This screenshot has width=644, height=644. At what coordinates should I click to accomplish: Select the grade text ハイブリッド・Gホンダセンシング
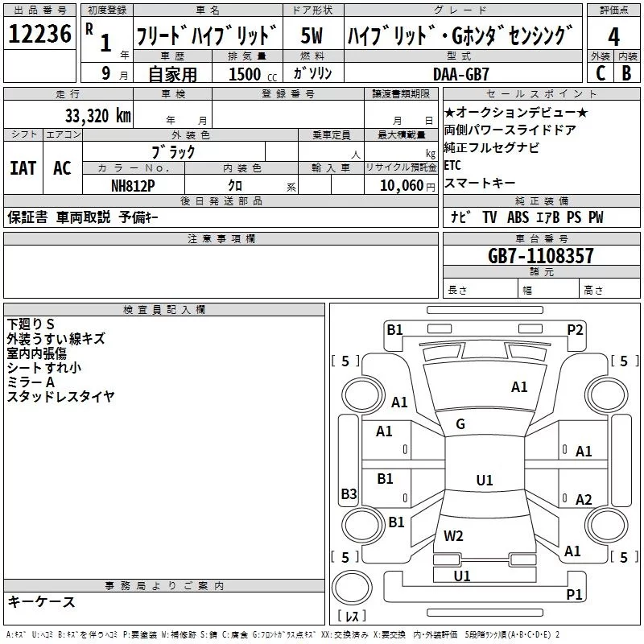[460, 35]
